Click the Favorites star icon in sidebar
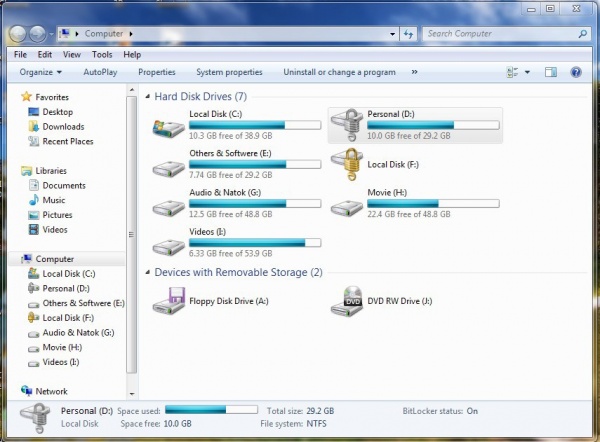The image size is (600, 442). [26, 96]
